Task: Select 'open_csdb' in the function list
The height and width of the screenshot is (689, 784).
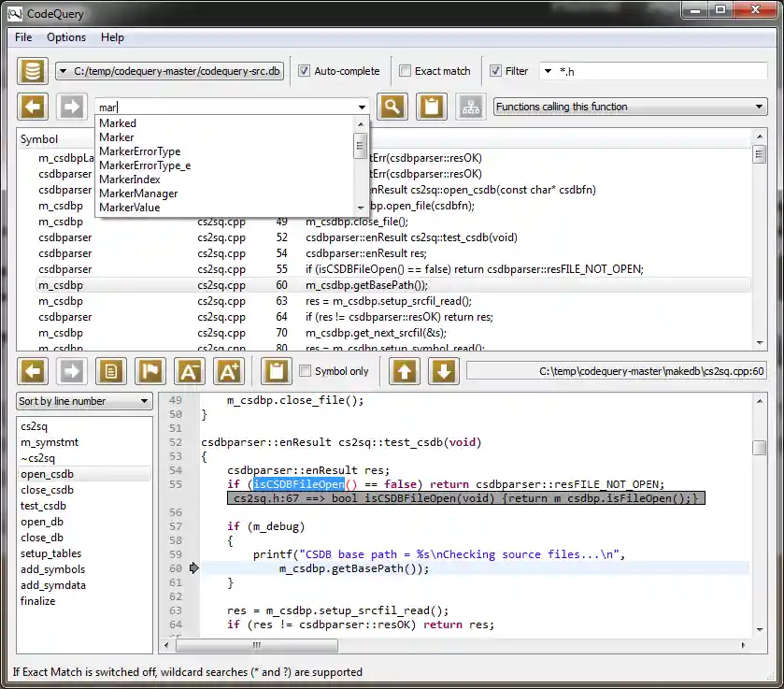Action: click(47, 473)
